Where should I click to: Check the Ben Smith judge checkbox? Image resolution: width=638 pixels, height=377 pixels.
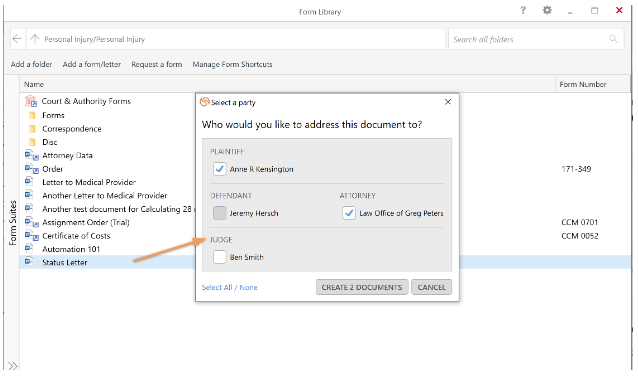click(220, 257)
